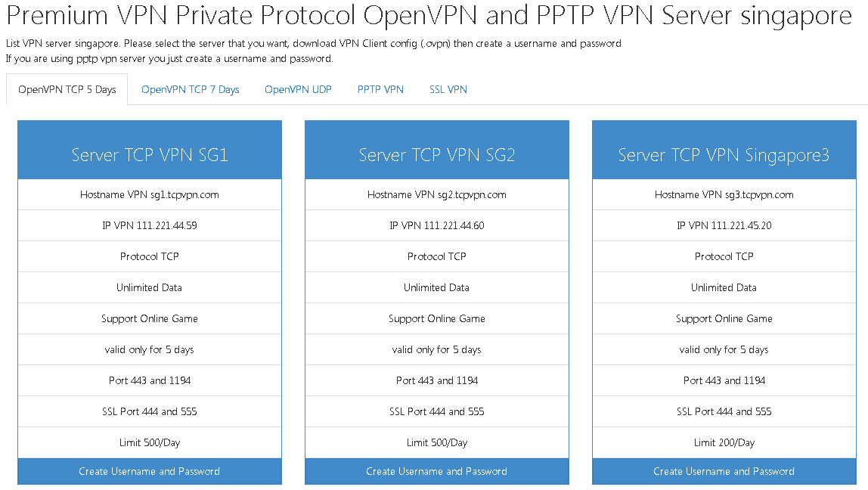Click the IP VPN 111.221.45.20 cell
The width and height of the screenshot is (868, 490).
coord(724,225)
